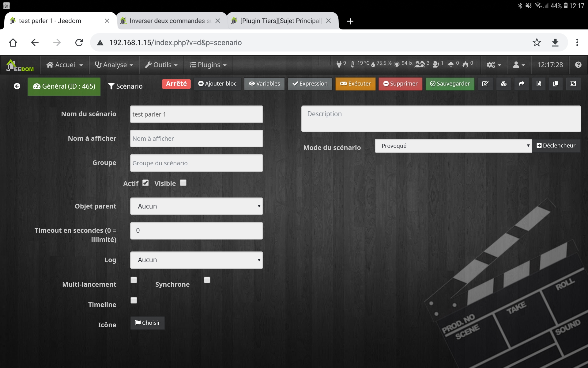This screenshot has width=588, height=368.
Task: Click the plug summary showing 9
Action: (341, 64)
